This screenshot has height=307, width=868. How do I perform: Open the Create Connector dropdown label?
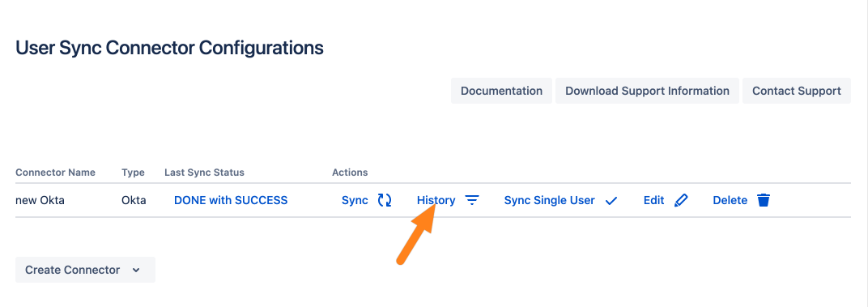click(73, 270)
